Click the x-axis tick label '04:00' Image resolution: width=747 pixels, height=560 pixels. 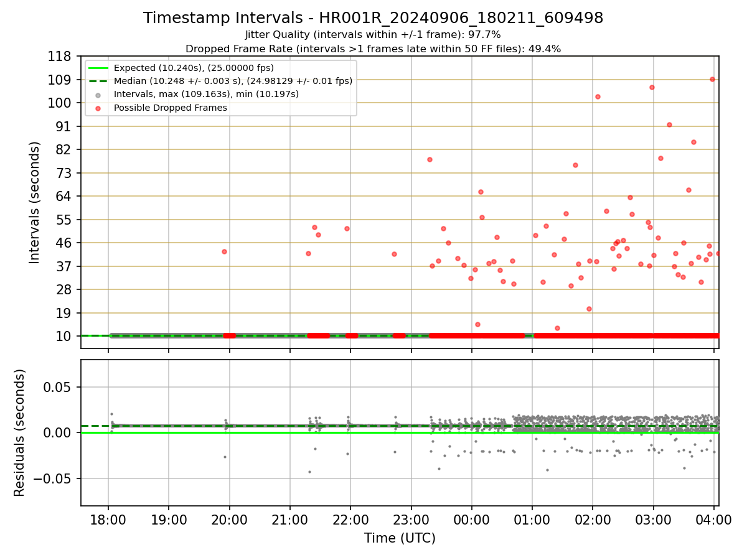(713, 520)
